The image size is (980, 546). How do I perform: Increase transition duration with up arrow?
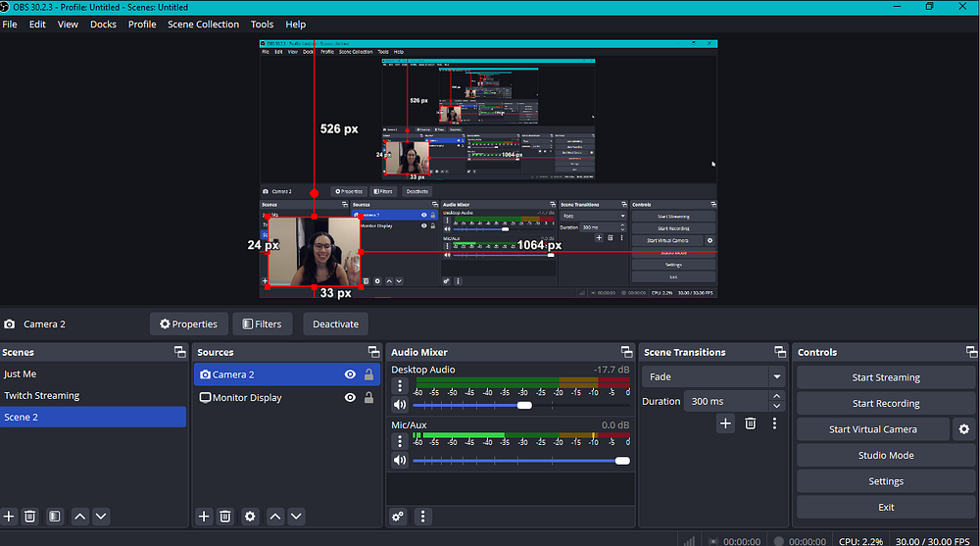[x=777, y=396]
